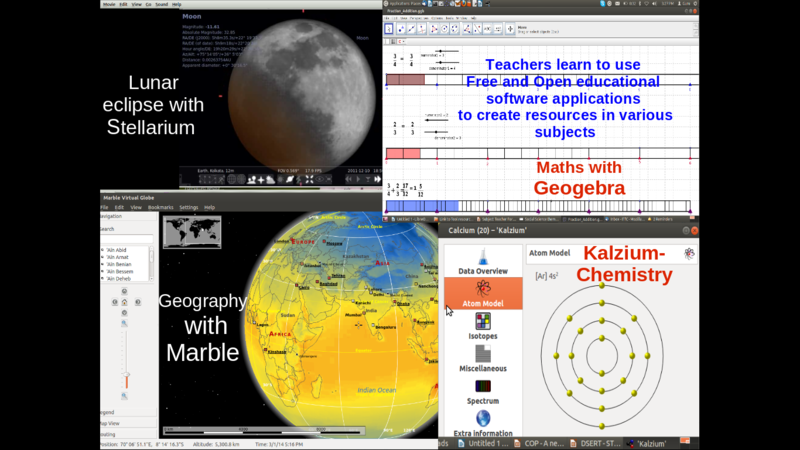Toggle Stellarium equatorial grid
This screenshot has height=450, width=800.
point(231,180)
